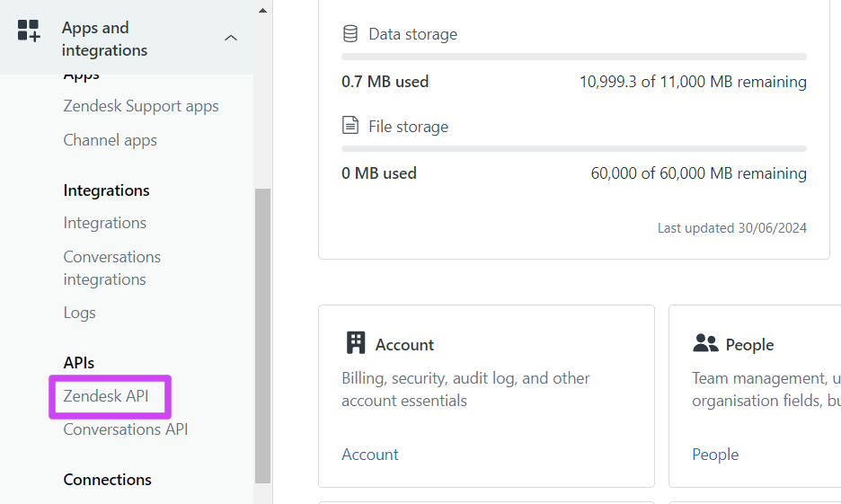
Task: Click the Apps and integrations header text
Action: pos(104,39)
